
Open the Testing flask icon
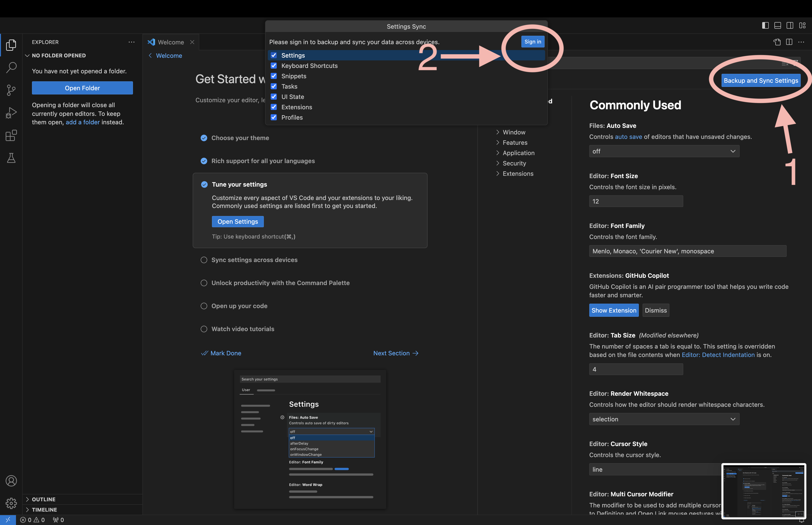pyautogui.click(x=11, y=158)
